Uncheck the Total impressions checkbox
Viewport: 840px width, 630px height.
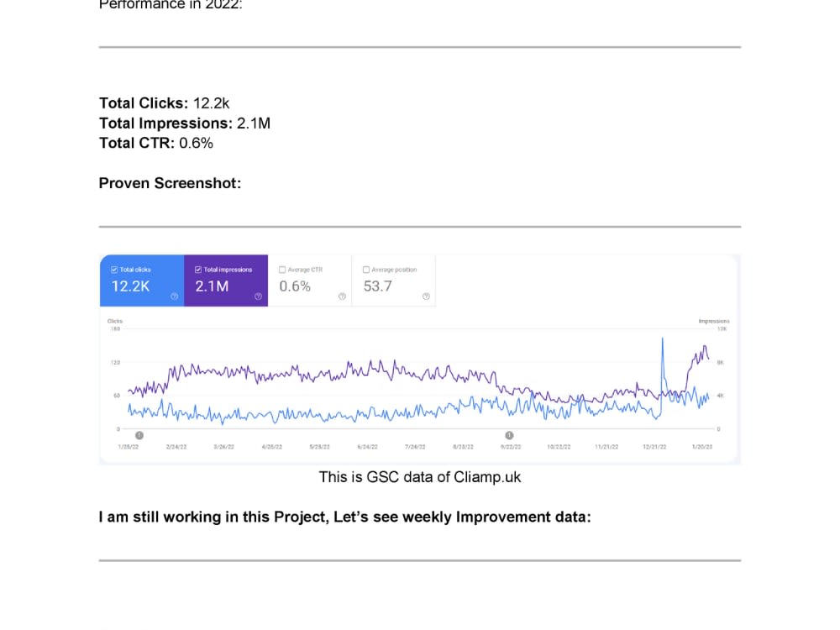coord(198,270)
